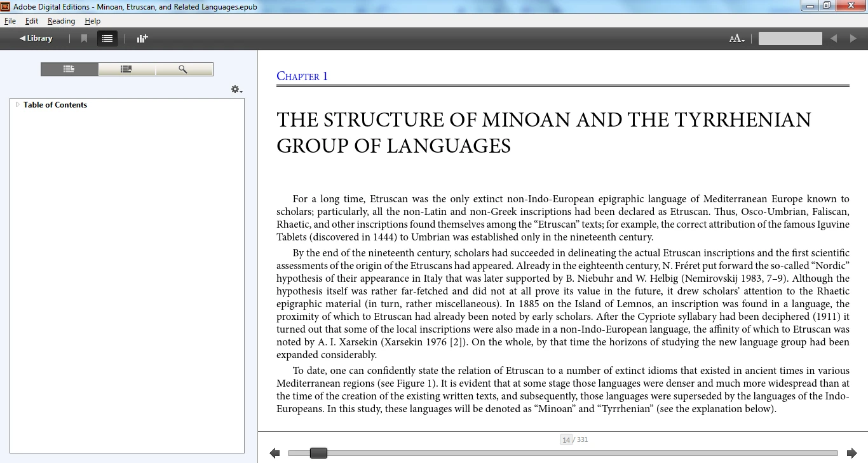Add a bookmark using the bookmark icon
Viewport: 868px width, 463px height.
coord(84,38)
